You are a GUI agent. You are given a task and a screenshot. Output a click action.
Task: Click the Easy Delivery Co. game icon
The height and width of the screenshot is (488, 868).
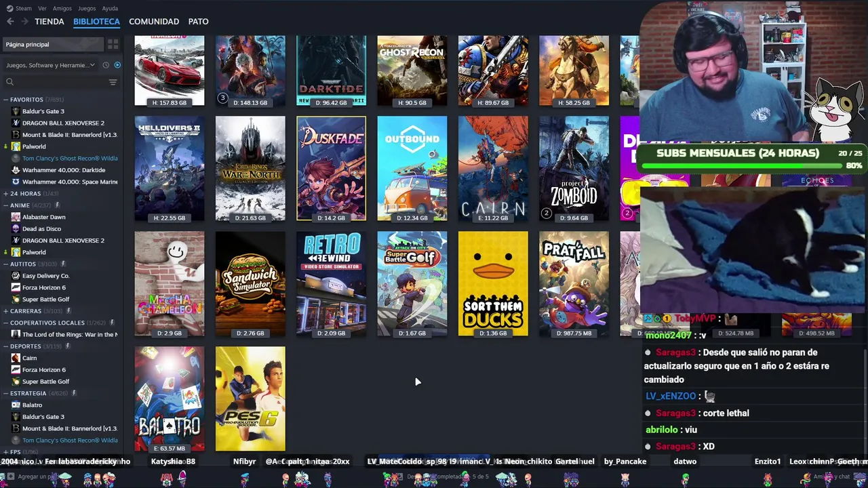[x=16, y=276]
